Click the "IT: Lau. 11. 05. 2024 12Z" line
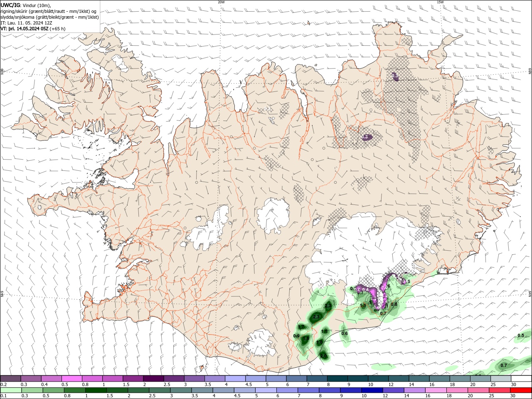The height and width of the screenshot is (399, 532). [27, 23]
